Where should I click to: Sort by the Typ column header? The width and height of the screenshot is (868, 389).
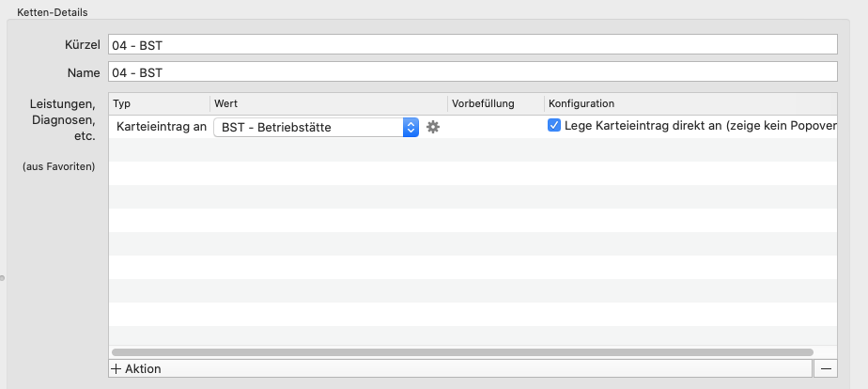pyautogui.click(x=159, y=103)
